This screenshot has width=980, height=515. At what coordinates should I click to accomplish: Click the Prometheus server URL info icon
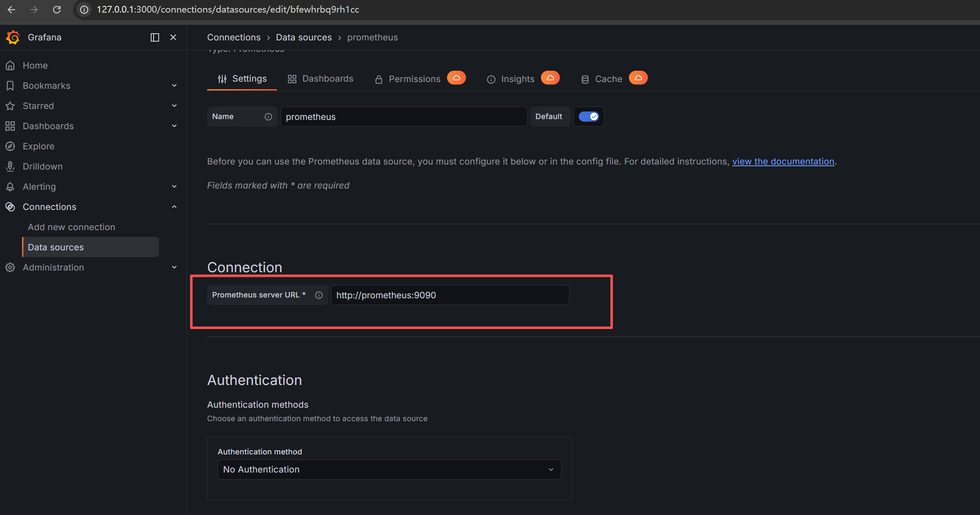(319, 295)
